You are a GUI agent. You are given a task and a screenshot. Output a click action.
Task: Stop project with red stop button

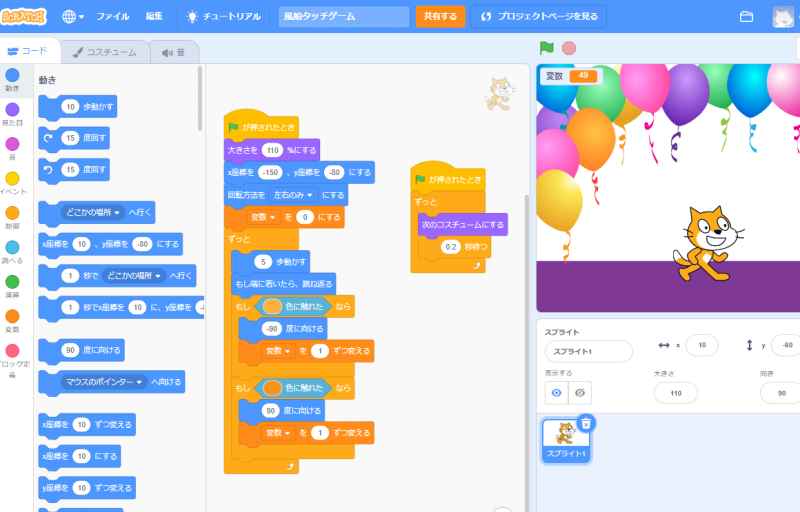569,48
